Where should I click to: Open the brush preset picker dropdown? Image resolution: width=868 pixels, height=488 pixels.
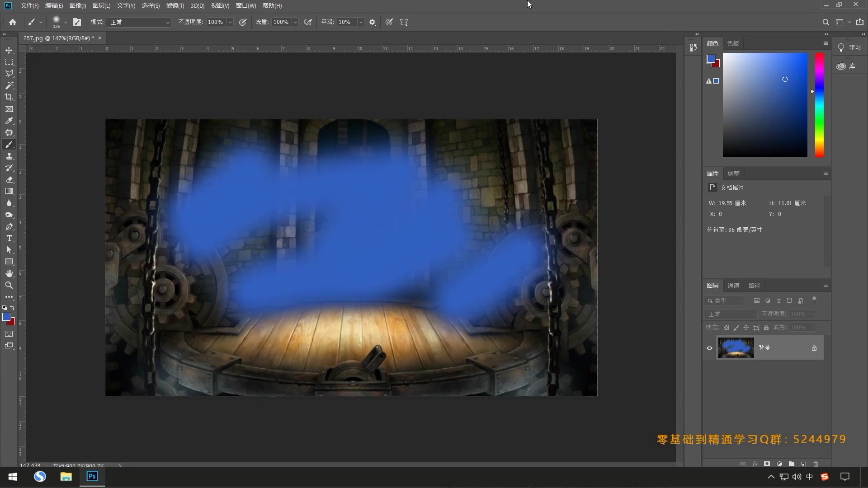(66, 22)
